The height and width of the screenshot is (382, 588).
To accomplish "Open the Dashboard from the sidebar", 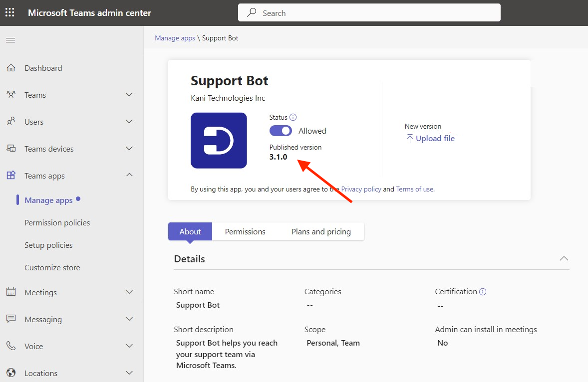I will click(43, 68).
